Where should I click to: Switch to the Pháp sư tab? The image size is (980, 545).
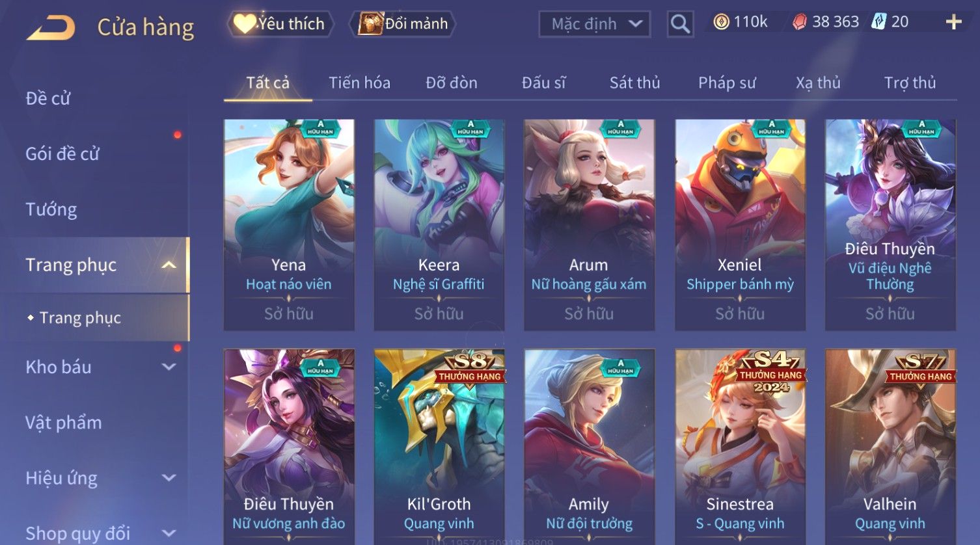click(x=727, y=83)
